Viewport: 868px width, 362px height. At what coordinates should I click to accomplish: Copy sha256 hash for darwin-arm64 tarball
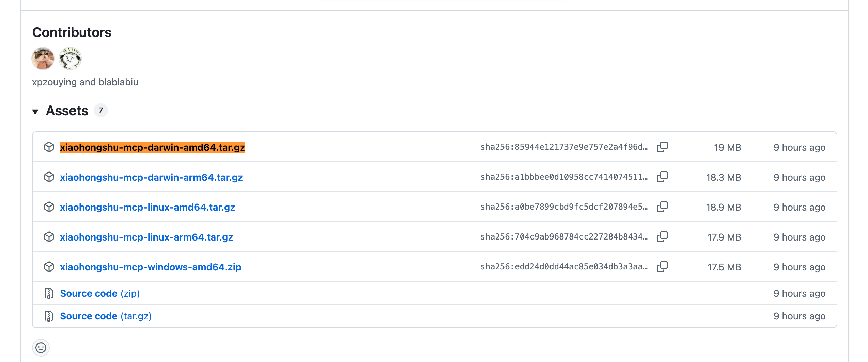click(662, 177)
